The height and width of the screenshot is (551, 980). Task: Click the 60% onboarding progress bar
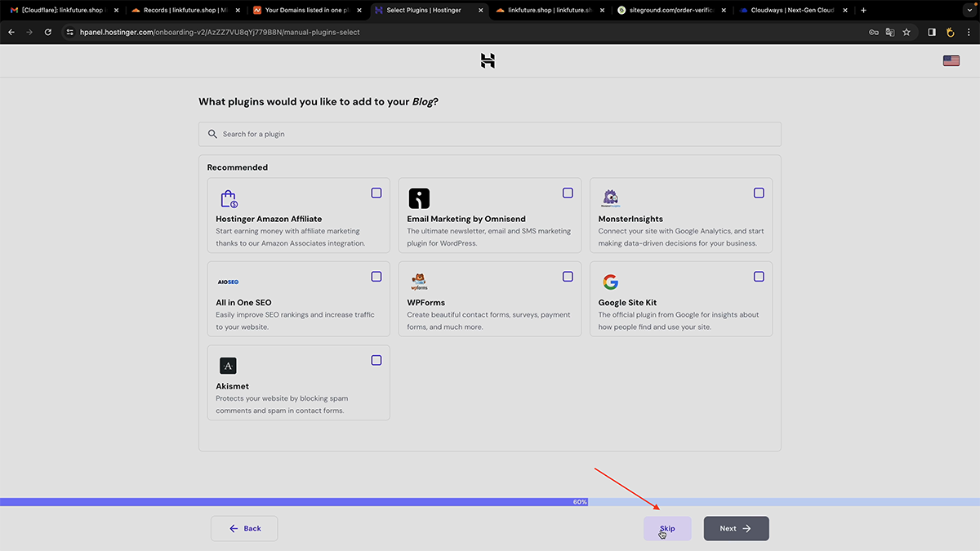tap(490, 502)
